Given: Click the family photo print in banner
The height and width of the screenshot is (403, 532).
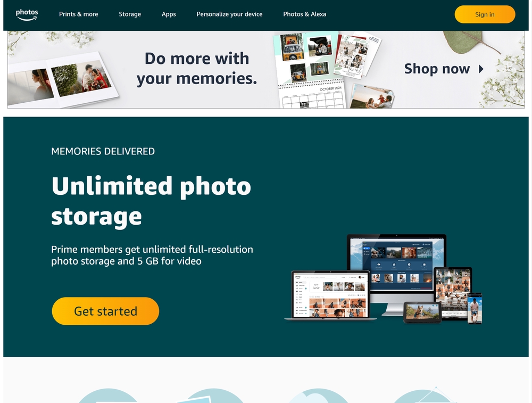Looking at the screenshot, I should [x=371, y=97].
